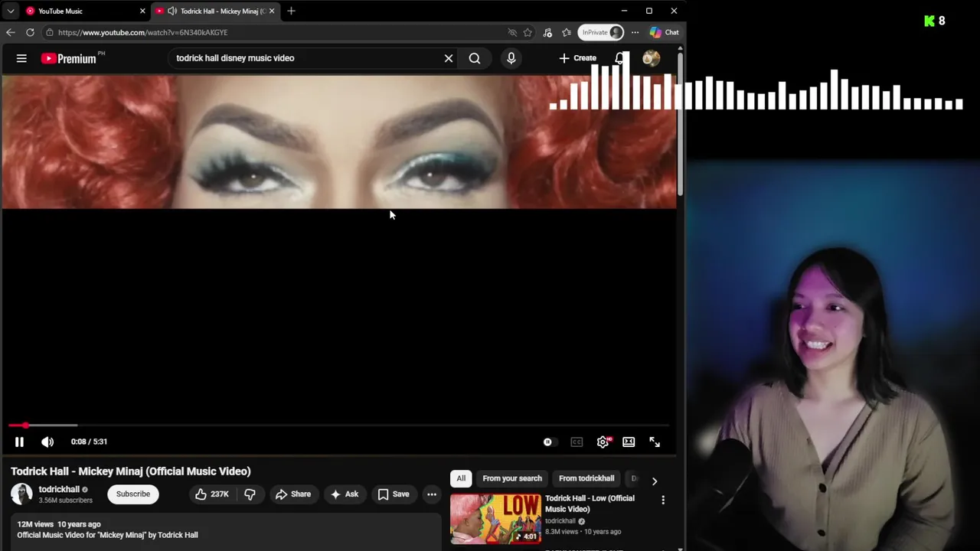Open the todrickhall channel name link

(59, 489)
